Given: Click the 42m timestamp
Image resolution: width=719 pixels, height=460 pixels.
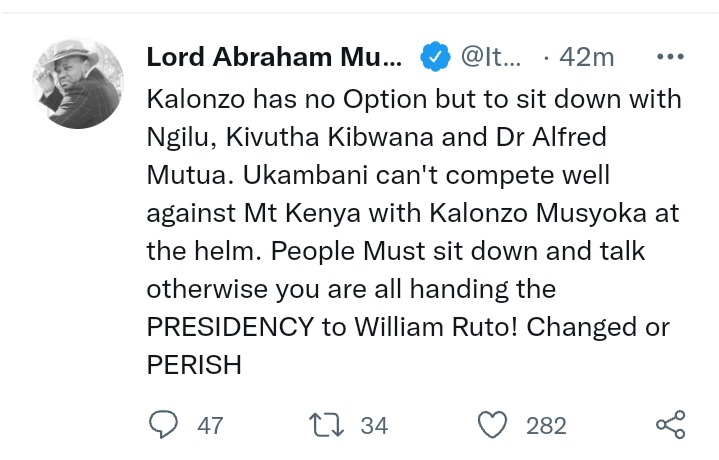Looking at the screenshot, I should [x=586, y=58].
